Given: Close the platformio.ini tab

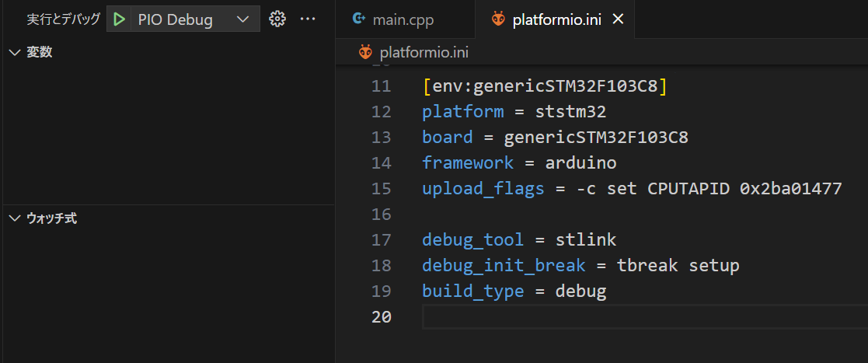Looking at the screenshot, I should pyautogui.click(x=619, y=20).
